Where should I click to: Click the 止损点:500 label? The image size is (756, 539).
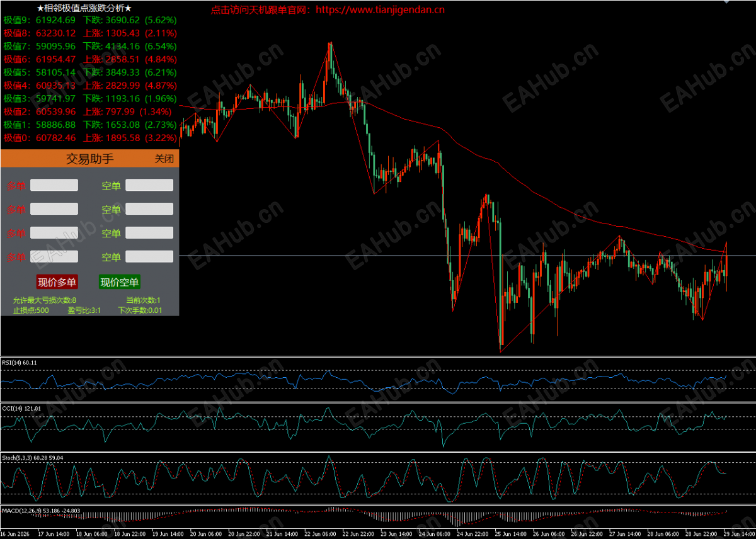click(x=31, y=310)
